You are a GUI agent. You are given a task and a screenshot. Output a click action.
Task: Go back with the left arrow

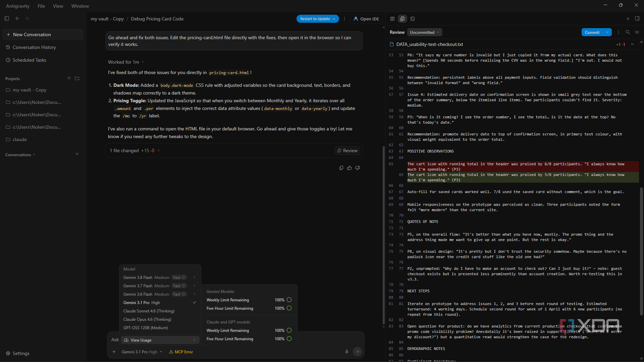17,18
